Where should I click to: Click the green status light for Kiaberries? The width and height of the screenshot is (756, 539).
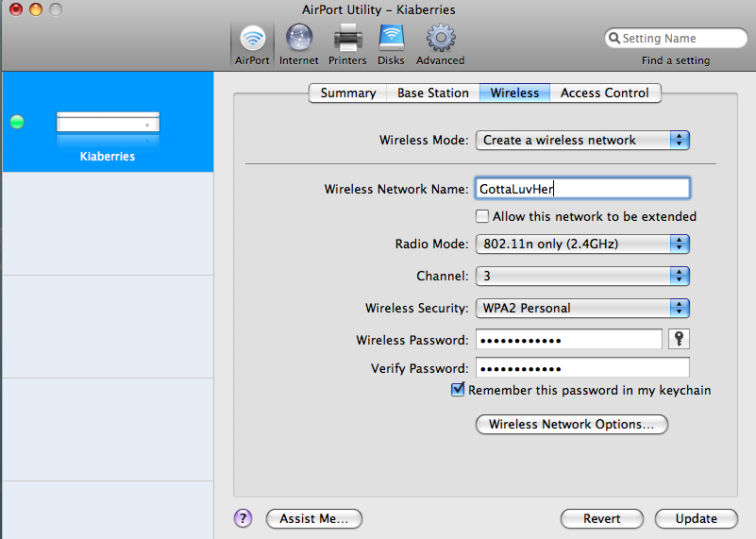(17, 122)
